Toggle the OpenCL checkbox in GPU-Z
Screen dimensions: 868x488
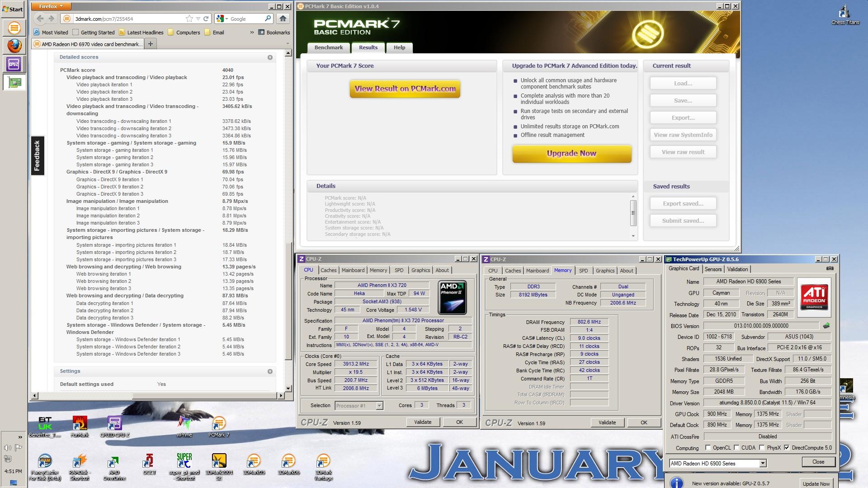(x=708, y=448)
